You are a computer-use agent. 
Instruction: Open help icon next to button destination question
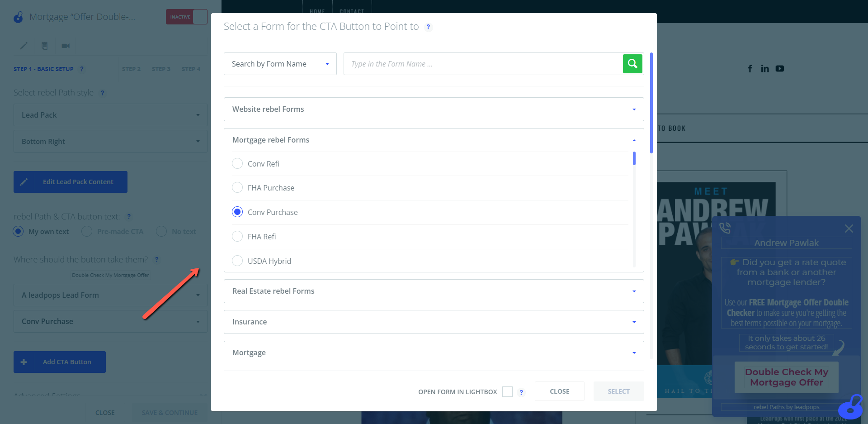[x=157, y=260]
